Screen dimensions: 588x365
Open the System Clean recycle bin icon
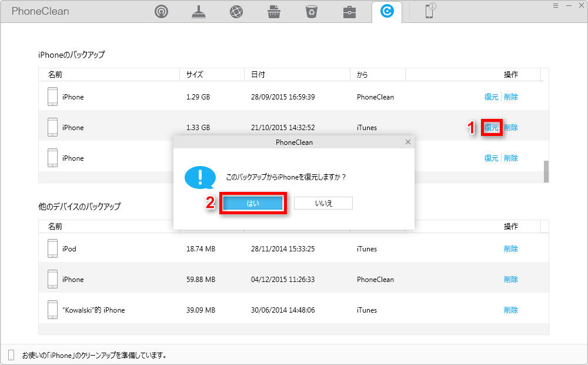pos(312,12)
